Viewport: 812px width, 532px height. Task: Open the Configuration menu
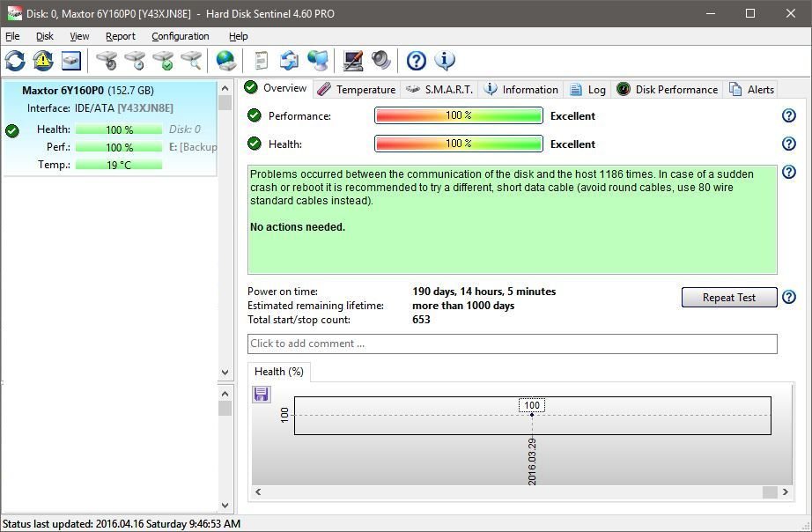(181, 36)
